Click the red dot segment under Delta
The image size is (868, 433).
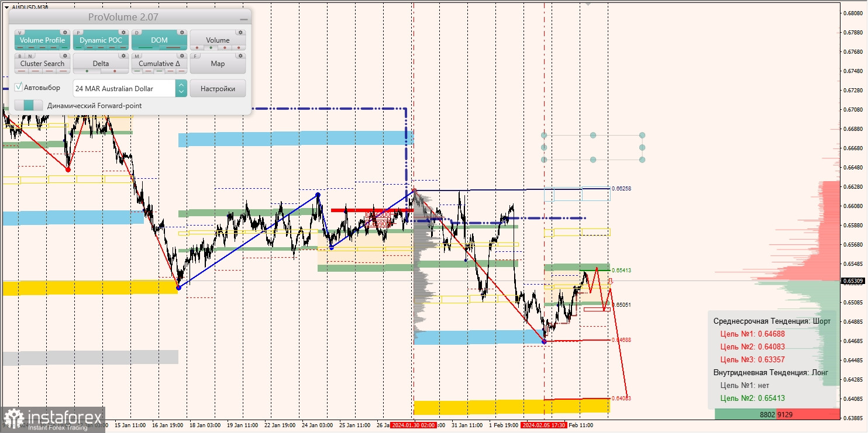tap(115, 71)
